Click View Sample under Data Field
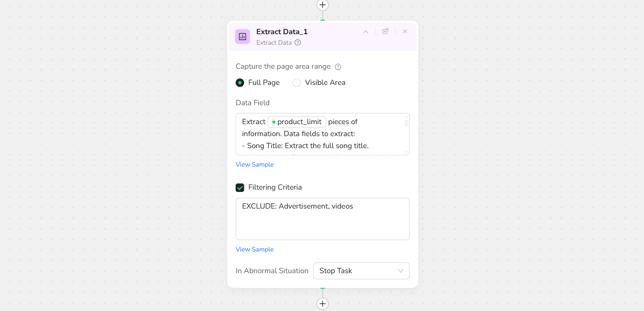This screenshot has height=311, width=644. point(255,165)
